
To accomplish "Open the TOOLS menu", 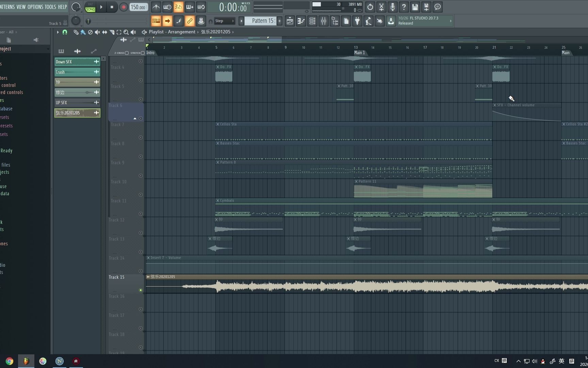I will [x=50, y=7].
